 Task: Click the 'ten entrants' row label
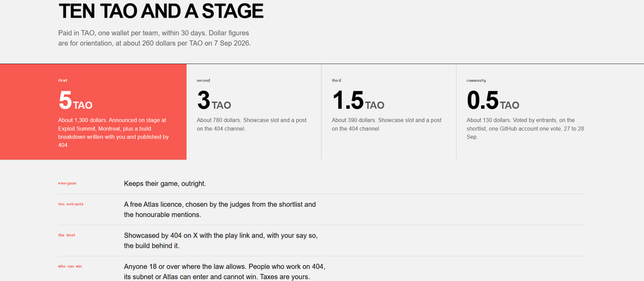[70, 204]
